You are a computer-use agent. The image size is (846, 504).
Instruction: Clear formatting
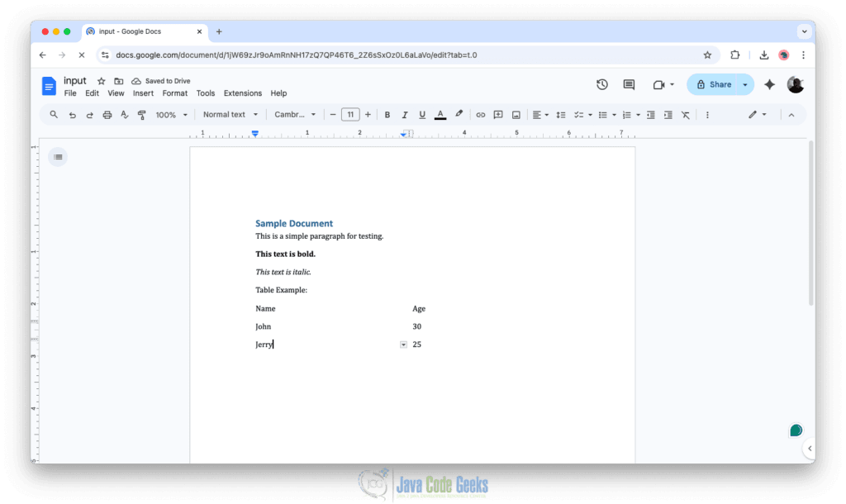point(685,115)
